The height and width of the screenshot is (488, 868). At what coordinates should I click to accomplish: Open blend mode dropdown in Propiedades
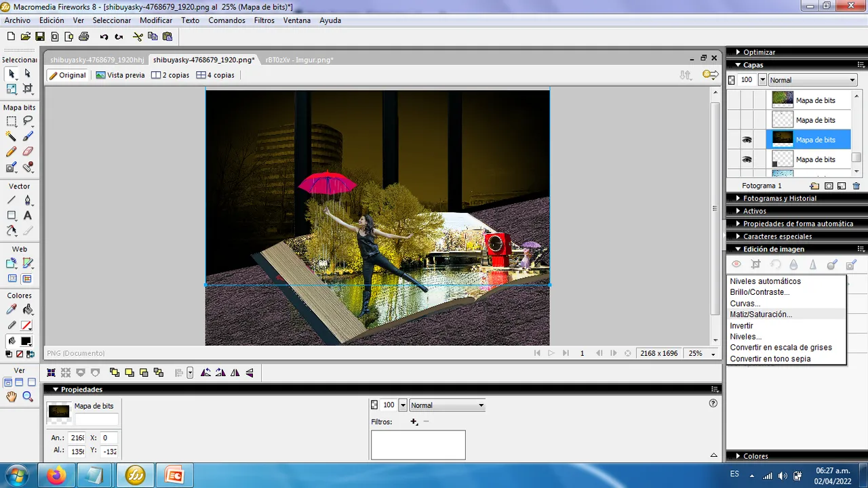pyautogui.click(x=447, y=405)
